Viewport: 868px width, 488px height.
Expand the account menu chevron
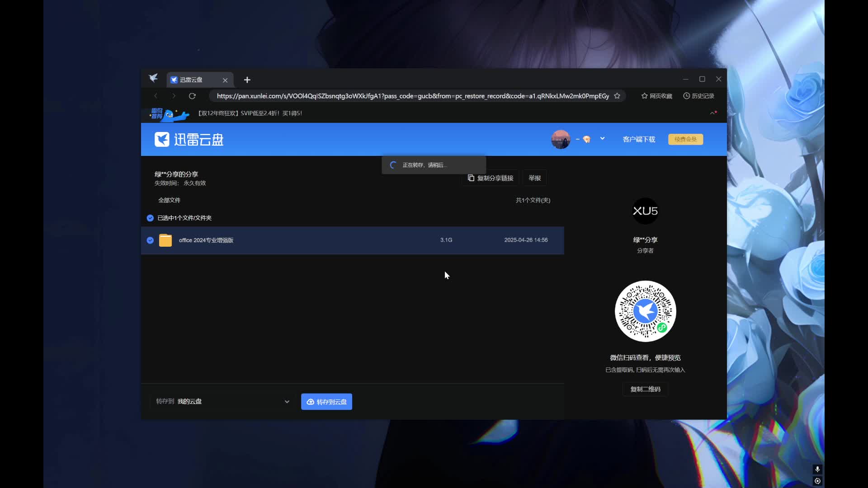pos(602,139)
